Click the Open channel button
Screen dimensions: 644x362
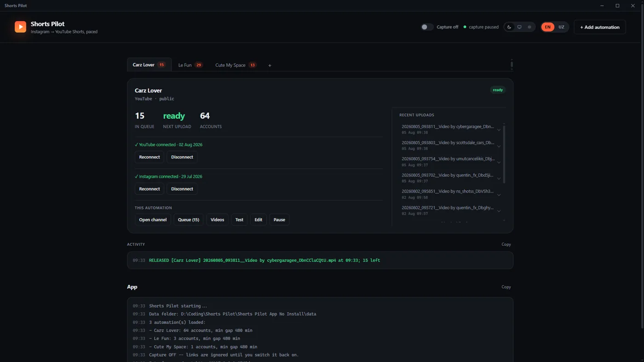pyautogui.click(x=153, y=220)
